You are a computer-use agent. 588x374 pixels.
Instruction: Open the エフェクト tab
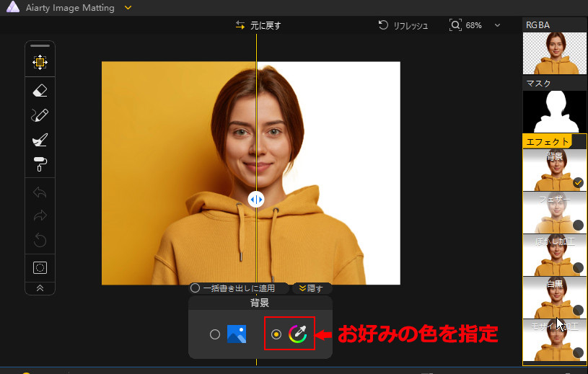[x=548, y=141]
